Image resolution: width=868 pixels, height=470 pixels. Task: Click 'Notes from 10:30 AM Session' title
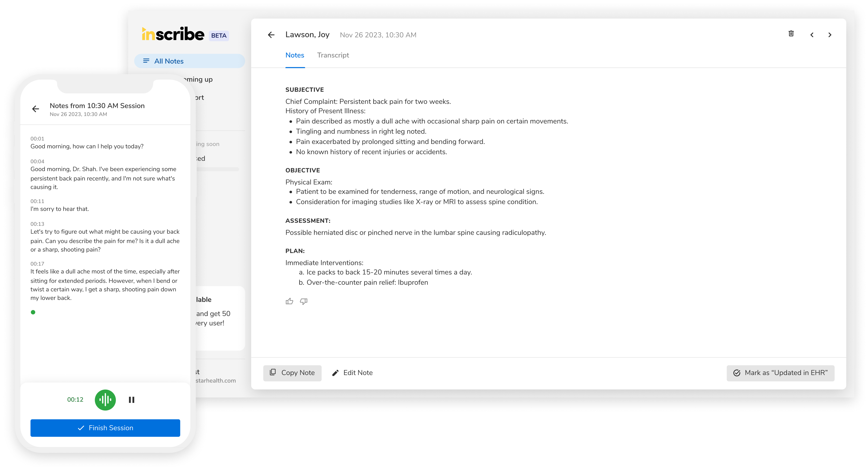coord(97,106)
